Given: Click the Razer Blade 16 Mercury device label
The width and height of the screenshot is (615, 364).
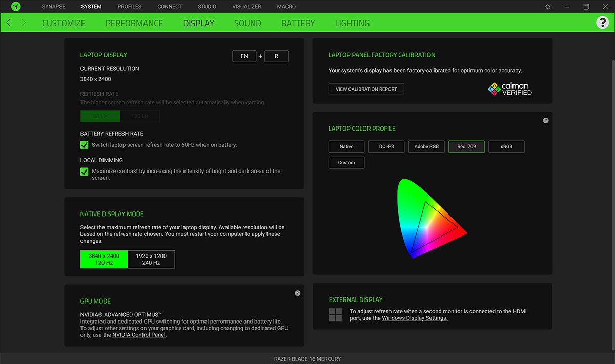Looking at the screenshot, I should (x=307, y=359).
